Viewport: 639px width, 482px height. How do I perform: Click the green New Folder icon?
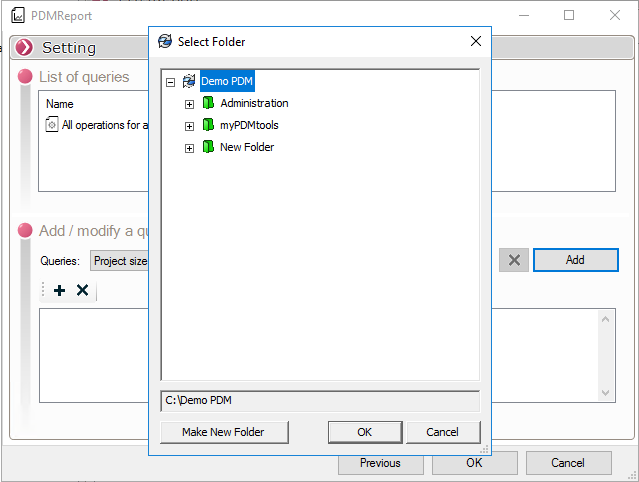point(208,147)
